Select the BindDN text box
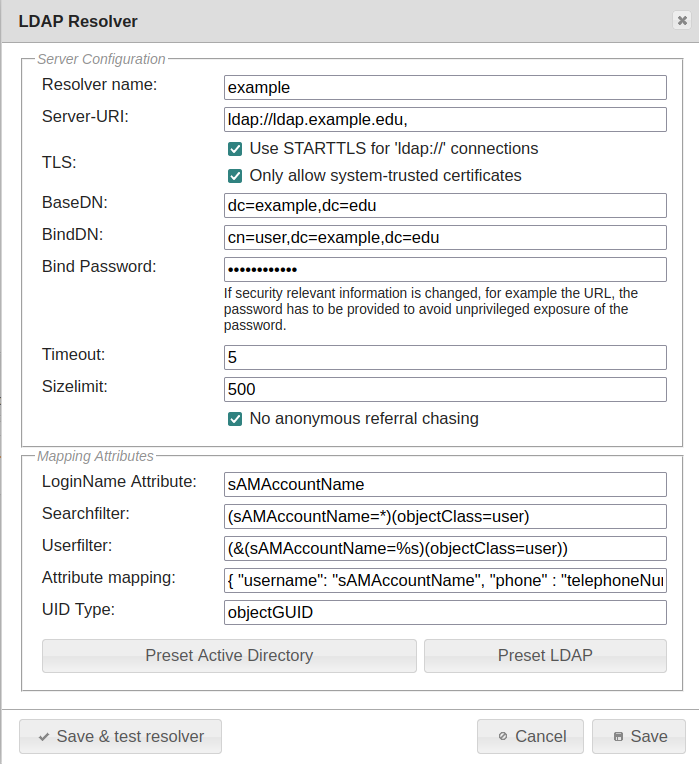 click(445, 238)
